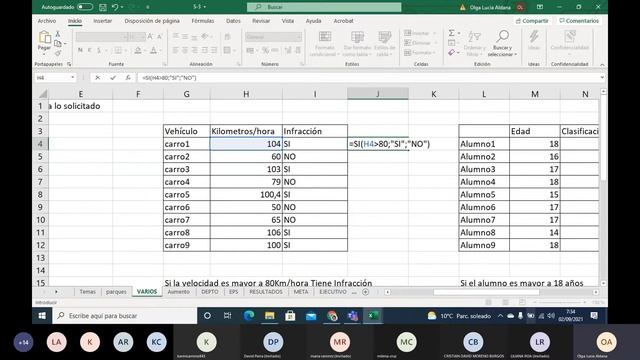
Task: Select the RESULTADOS sheet tab
Action: pos(266,292)
